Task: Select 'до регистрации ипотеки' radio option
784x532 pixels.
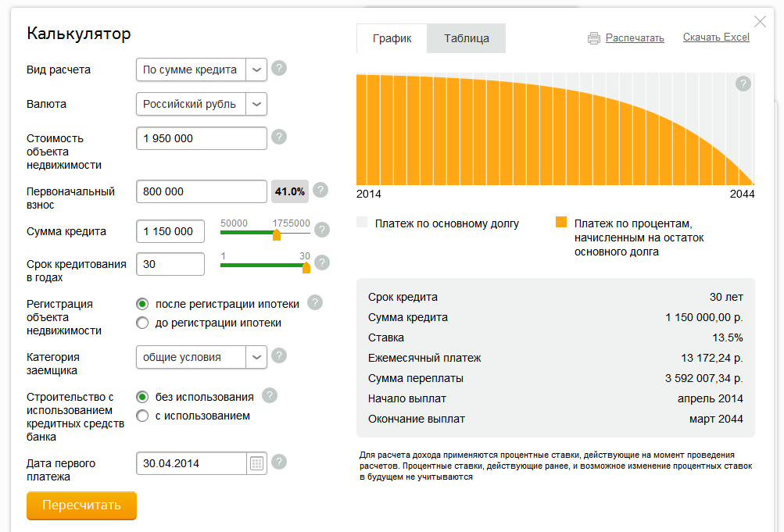Action: coord(142,323)
